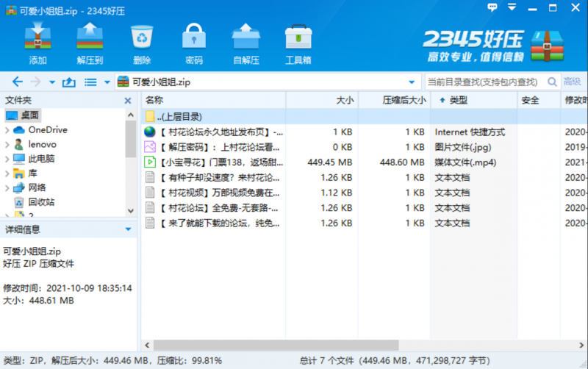588x369 pixels.
Task: Close the 文件夹 folder panel
Action: (129, 100)
